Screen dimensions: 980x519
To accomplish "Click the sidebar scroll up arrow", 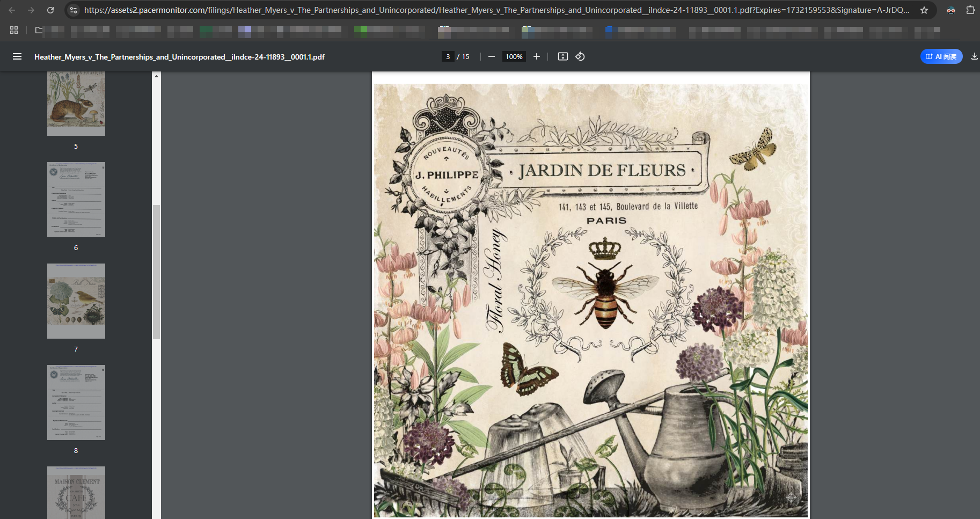I will [x=156, y=76].
